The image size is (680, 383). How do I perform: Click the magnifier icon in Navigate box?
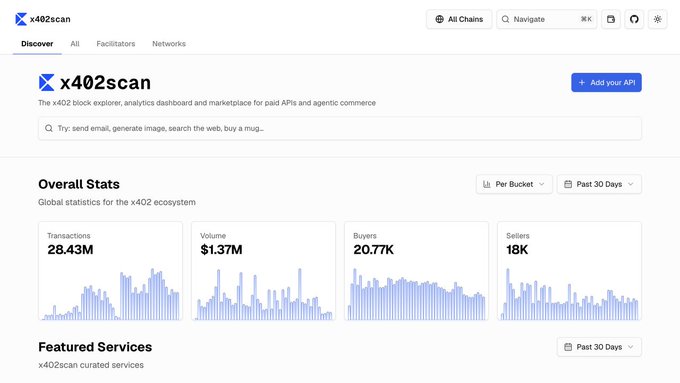pos(505,19)
